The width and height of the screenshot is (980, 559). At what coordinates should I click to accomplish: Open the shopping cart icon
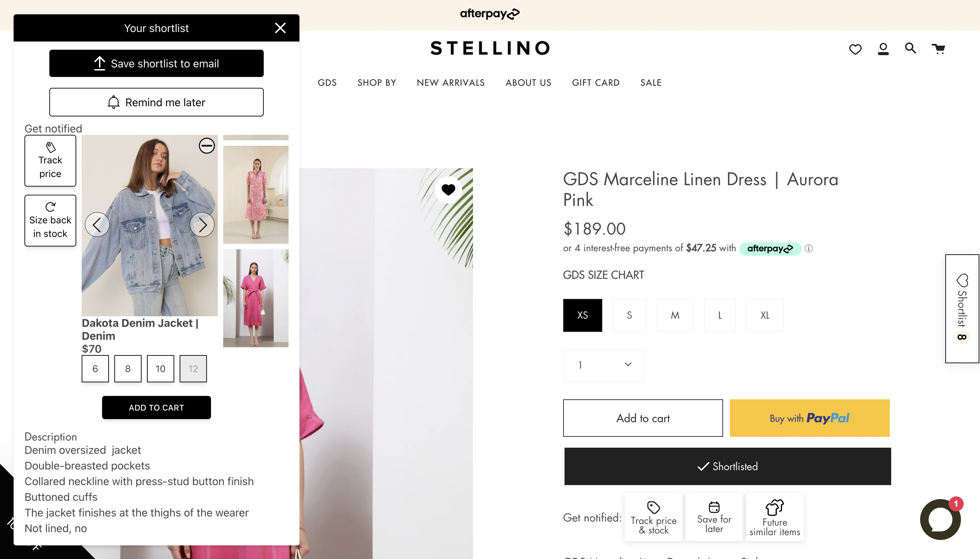click(938, 49)
